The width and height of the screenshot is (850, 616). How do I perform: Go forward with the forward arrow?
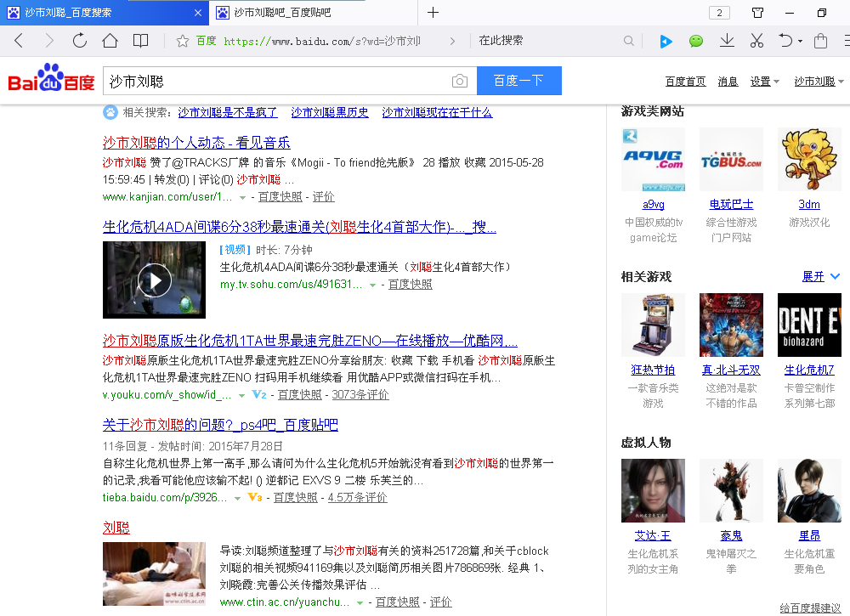point(49,41)
